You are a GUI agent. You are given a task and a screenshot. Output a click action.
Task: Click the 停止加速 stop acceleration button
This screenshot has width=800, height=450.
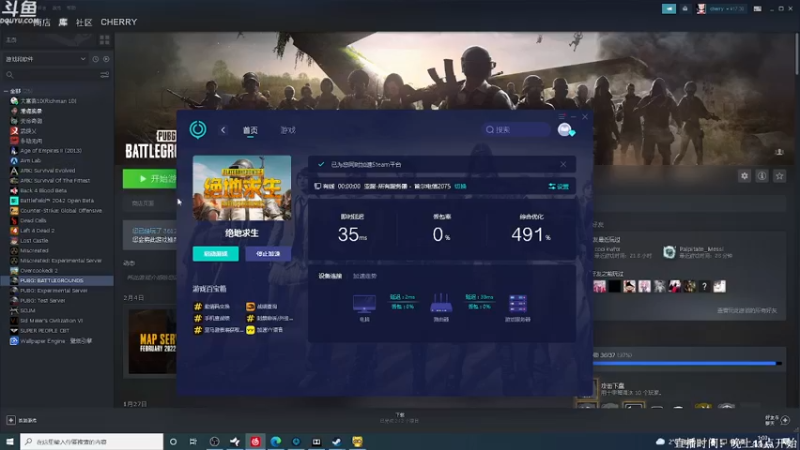[268, 254]
